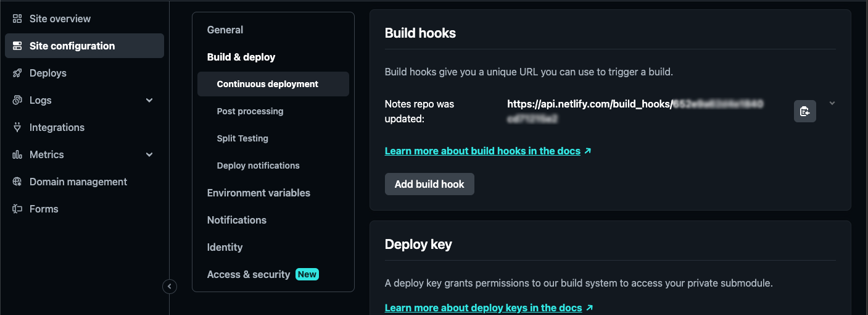The height and width of the screenshot is (315, 868).
Task: Expand the Logs submenu chevron
Action: 149,100
